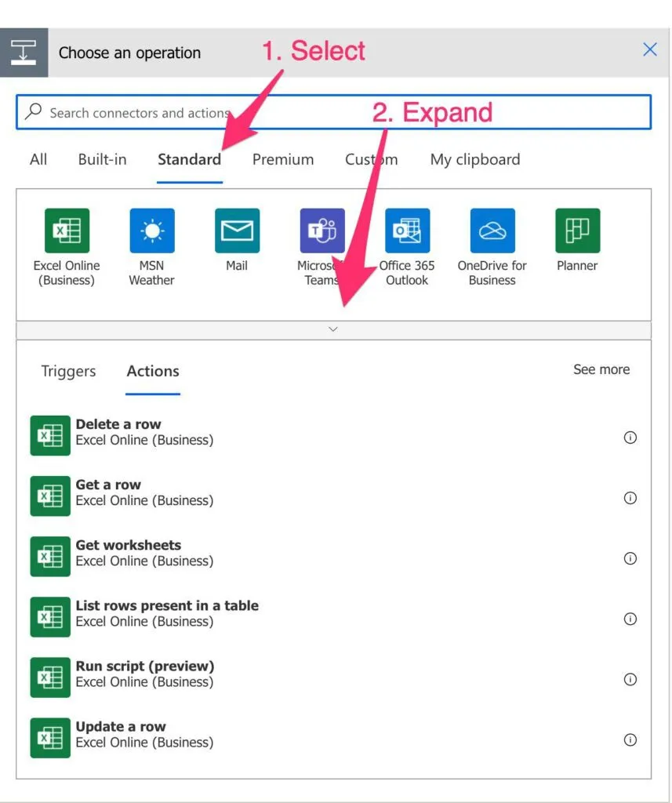
Task: Select the OneDrive for Business connector
Action: [x=492, y=231]
